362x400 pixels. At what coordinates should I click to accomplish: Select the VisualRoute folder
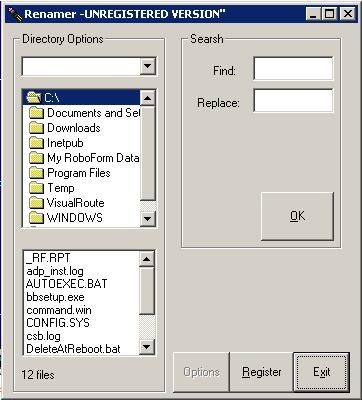(x=67, y=203)
